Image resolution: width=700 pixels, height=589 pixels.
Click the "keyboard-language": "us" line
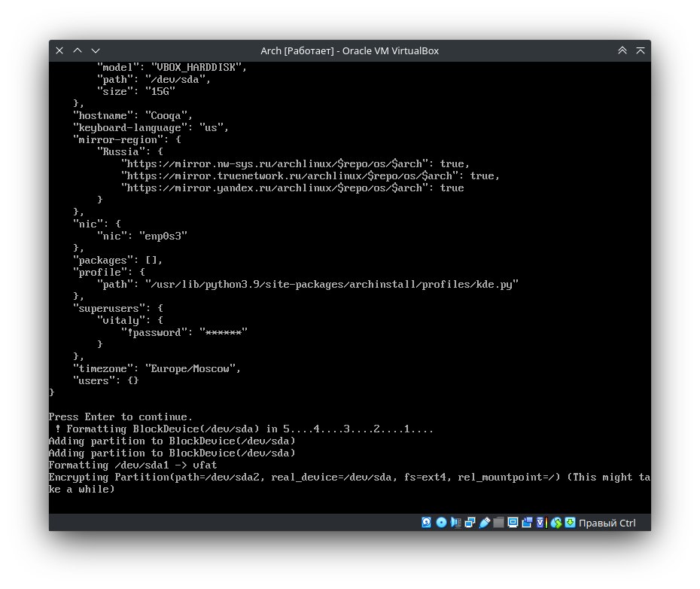coord(151,128)
